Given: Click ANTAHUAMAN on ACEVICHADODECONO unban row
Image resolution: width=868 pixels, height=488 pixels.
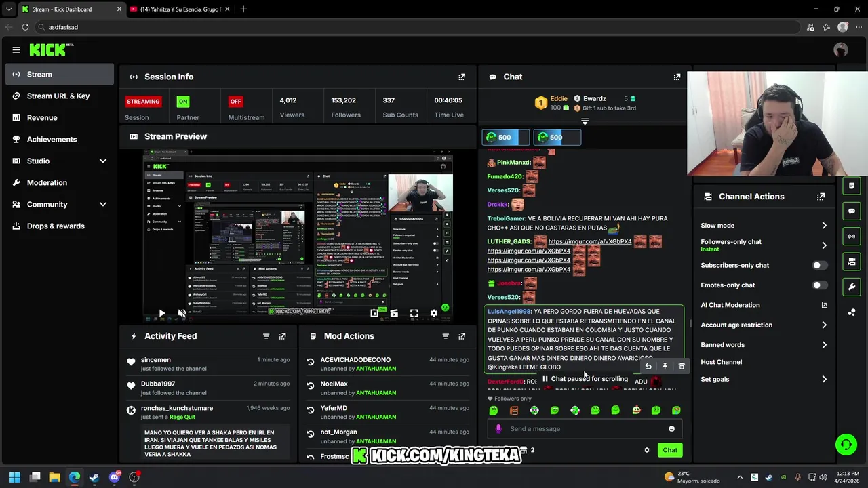Looking at the screenshot, I should tap(376, 369).
